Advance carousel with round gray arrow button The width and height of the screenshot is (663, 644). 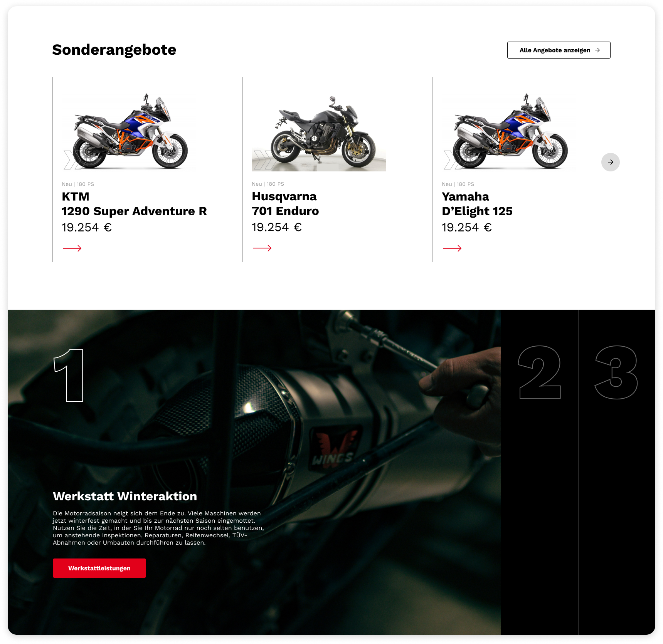[x=611, y=162]
